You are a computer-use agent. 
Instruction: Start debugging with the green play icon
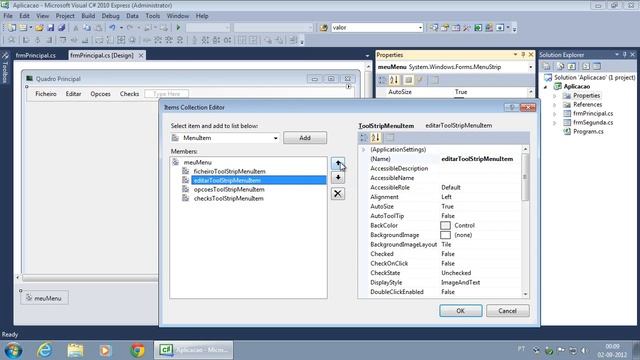pyautogui.click(x=178, y=28)
